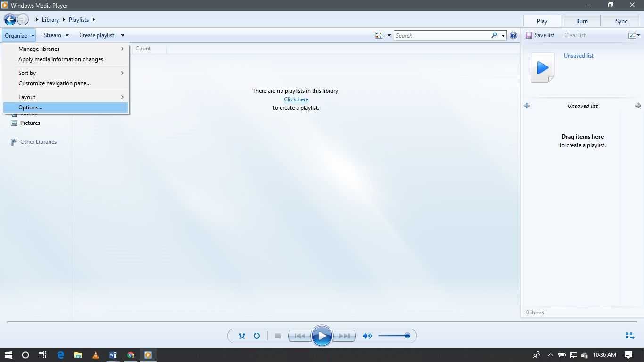Screen dimensions: 644x362
Task: Click in the Search input field
Action: point(442,35)
